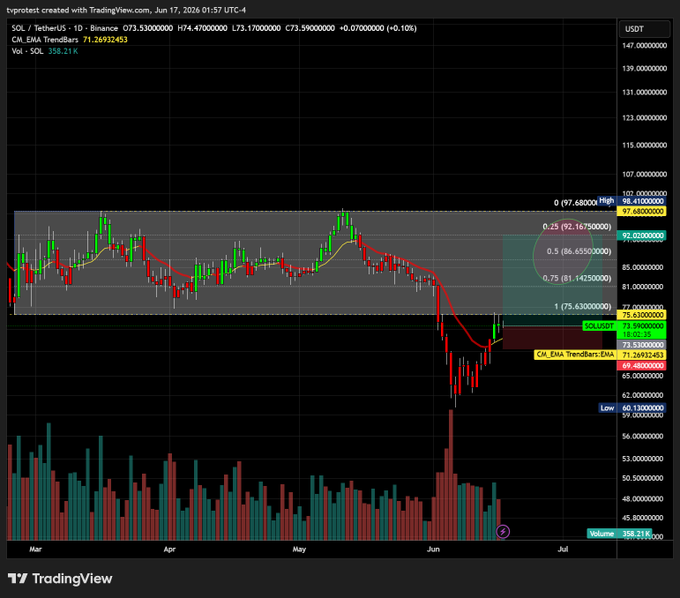Click the 131.00000000 price axis tick
Viewport: 680px width, 598px height.
pyautogui.click(x=644, y=92)
